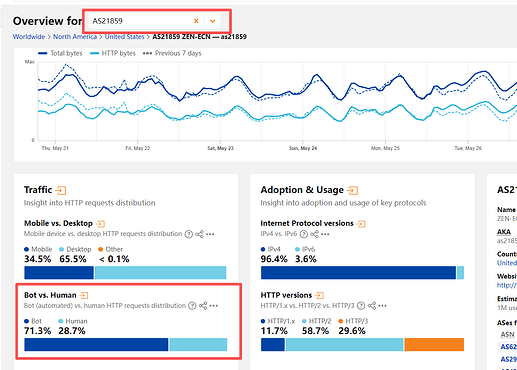The image size is (517, 370).
Task: Toggle the Human legend item
Action: (73, 321)
